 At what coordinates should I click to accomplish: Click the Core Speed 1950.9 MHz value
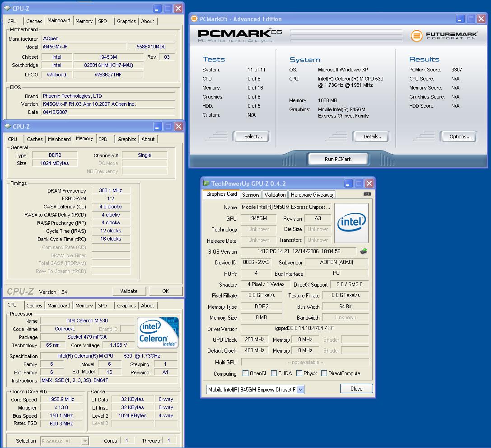click(x=61, y=400)
